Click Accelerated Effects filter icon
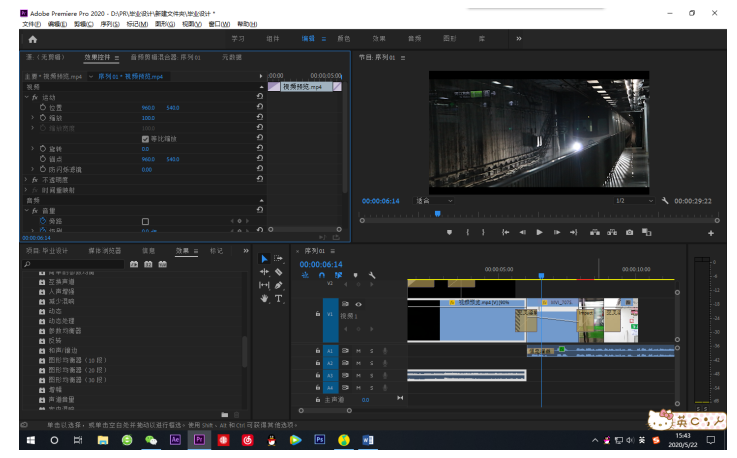The height and width of the screenshot is (458, 737). 134,264
